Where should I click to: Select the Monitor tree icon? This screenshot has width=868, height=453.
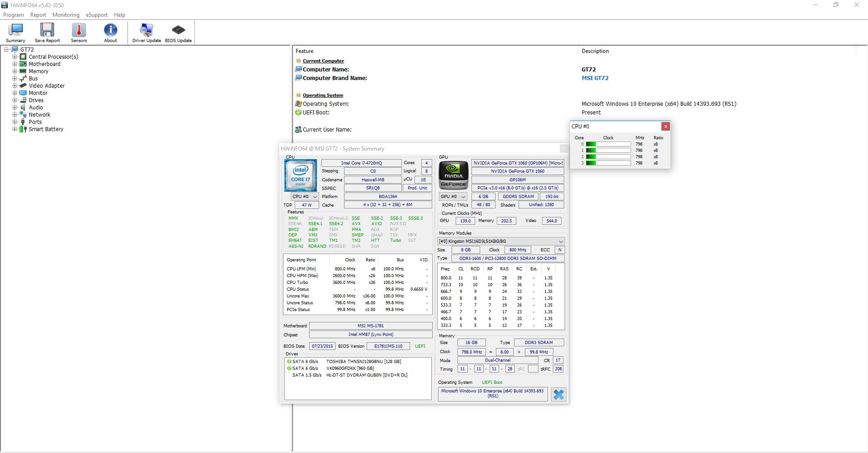(23, 93)
